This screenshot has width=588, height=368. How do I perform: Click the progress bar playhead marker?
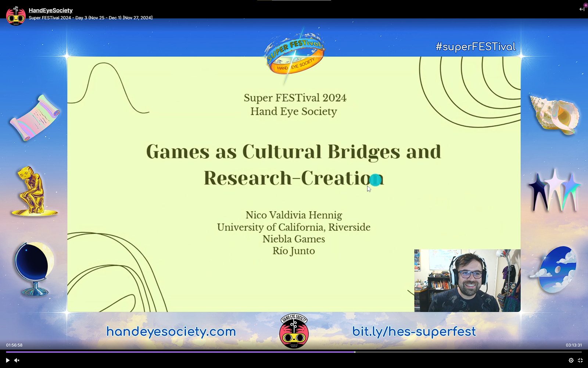pyautogui.click(x=355, y=352)
